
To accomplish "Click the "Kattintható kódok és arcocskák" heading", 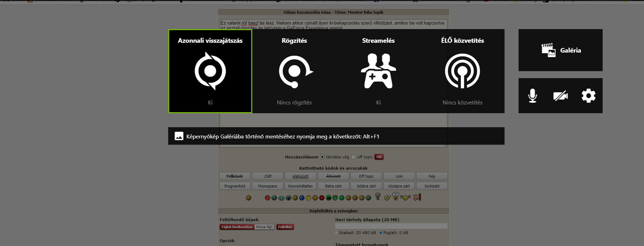I will point(334,168).
